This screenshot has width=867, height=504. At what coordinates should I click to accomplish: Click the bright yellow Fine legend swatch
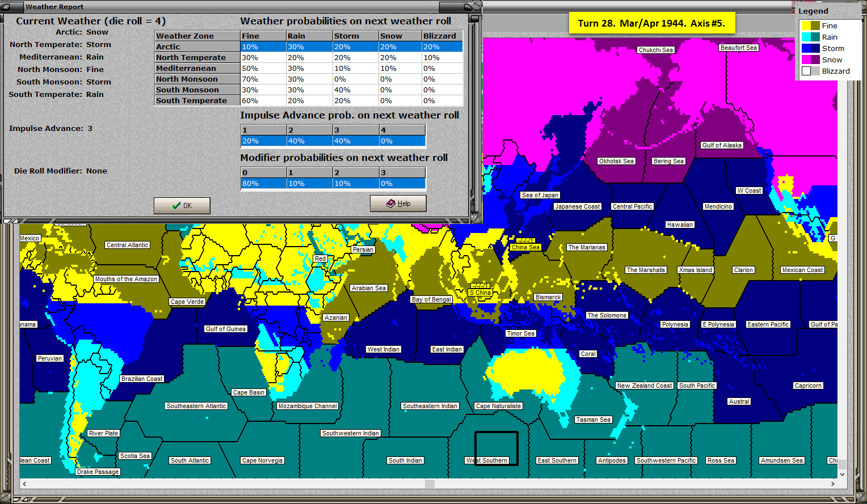[806, 26]
